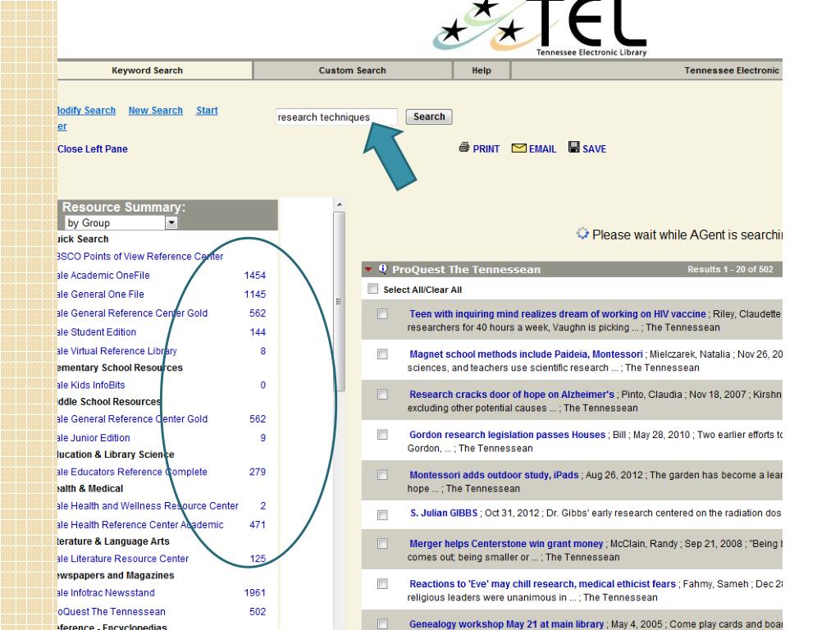Check 'Merger helps Centerstone' result checkbox
This screenshot has width=840, height=630.
(382, 544)
